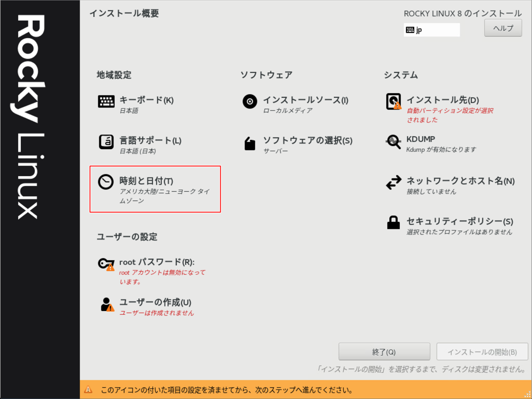Click the インストールの開始(B) button
Image resolution: width=532 pixels, height=399 pixels.
(482, 352)
